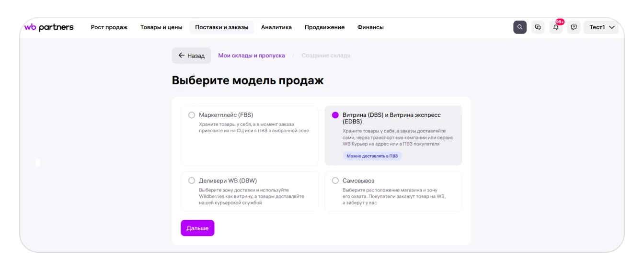Open Продвижение menu
Screen dimensions: 644x270
tap(324, 27)
